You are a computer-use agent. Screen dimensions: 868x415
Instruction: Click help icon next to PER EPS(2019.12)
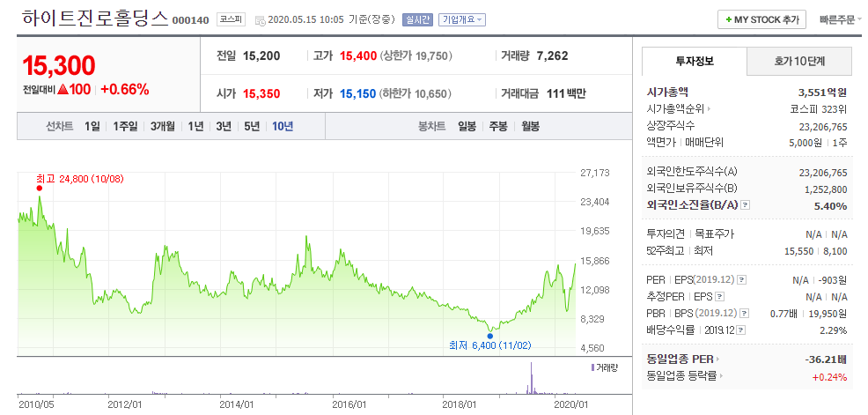click(742, 280)
